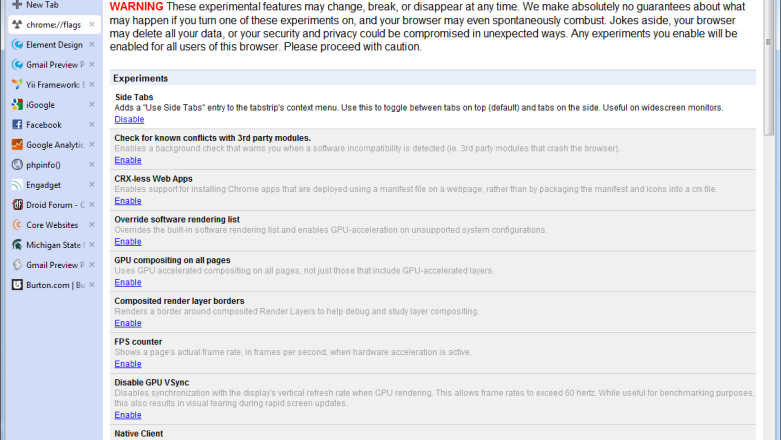781x440 pixels.
Task: Click the iGoogle tab favicon
Action: click(17, 105)
